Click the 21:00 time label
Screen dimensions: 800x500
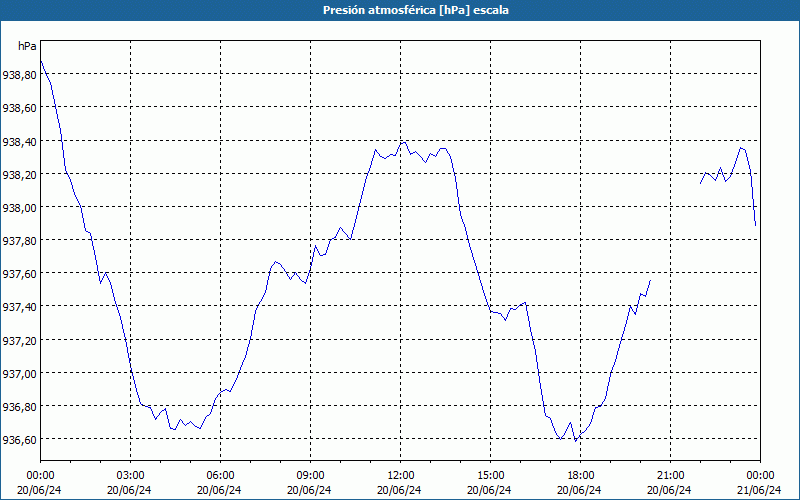click(670, 475)
